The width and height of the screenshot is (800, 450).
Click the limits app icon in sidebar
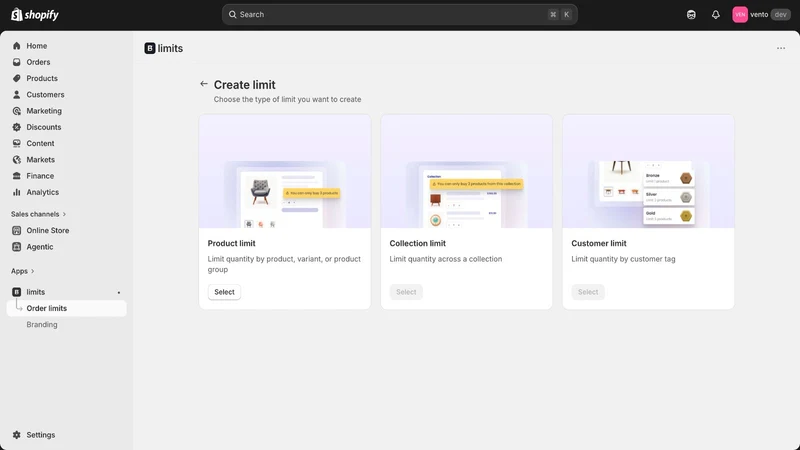coord(17,292)
